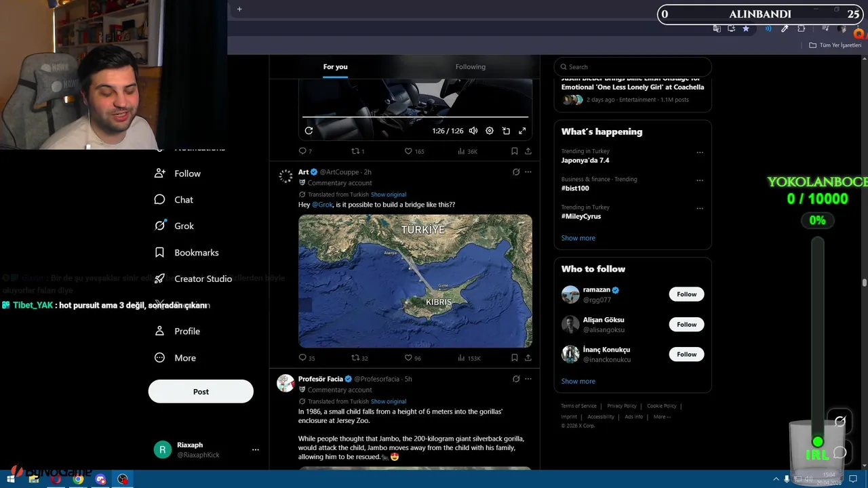Open the video player settings gear
The height and width of the screenshot is (488, 868).
[x=490, y=131]
